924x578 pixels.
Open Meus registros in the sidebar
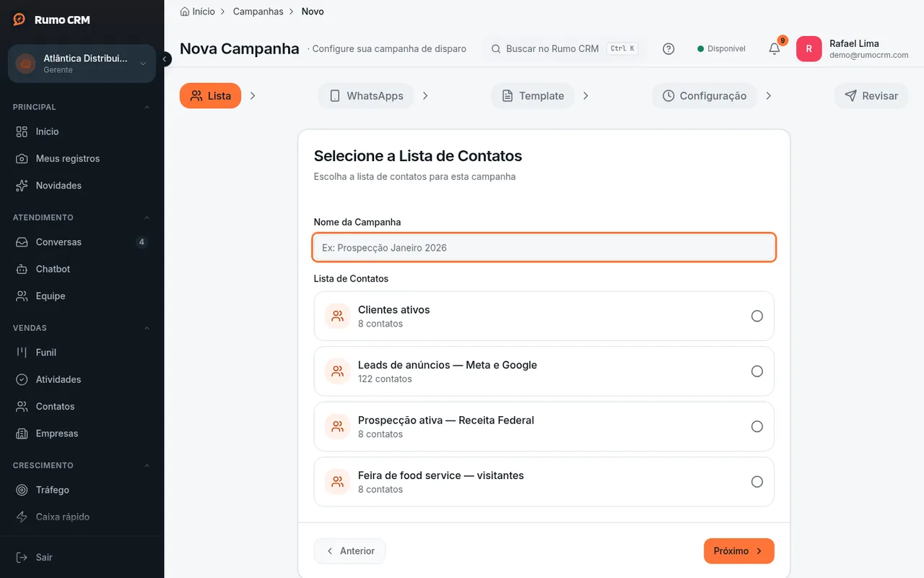82,158
